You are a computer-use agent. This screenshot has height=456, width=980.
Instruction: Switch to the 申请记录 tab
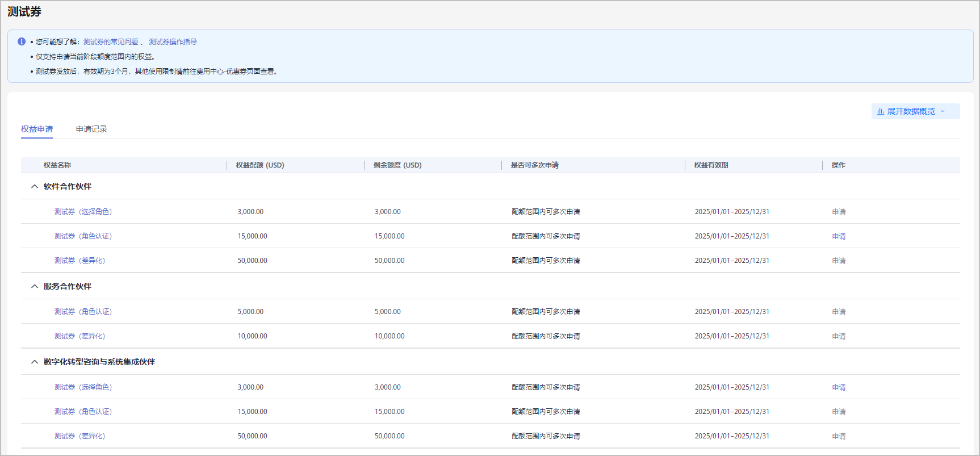point(91,129)
